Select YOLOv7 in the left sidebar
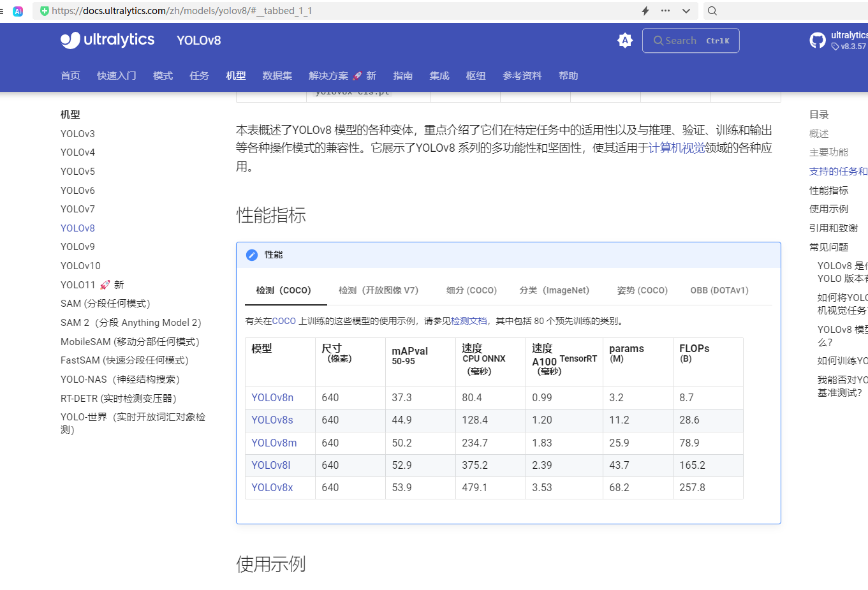This screenshot has width=868, height=590. [x=78, y=209]
